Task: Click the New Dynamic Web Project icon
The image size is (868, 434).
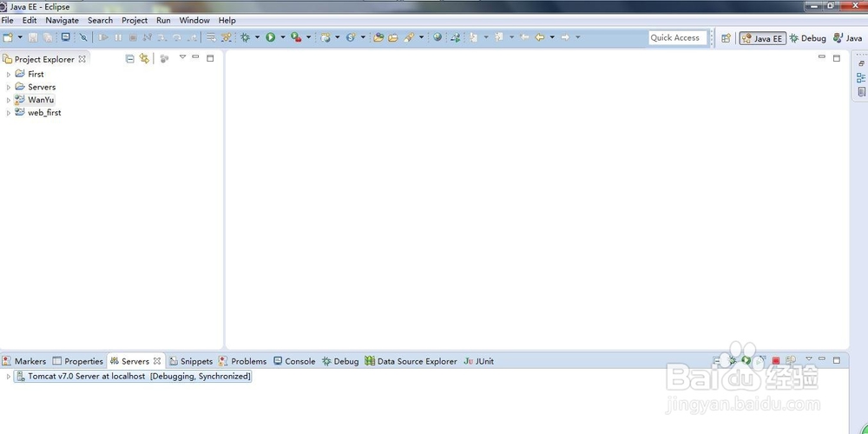Action: pyautogui.click(x=325, y=37)
